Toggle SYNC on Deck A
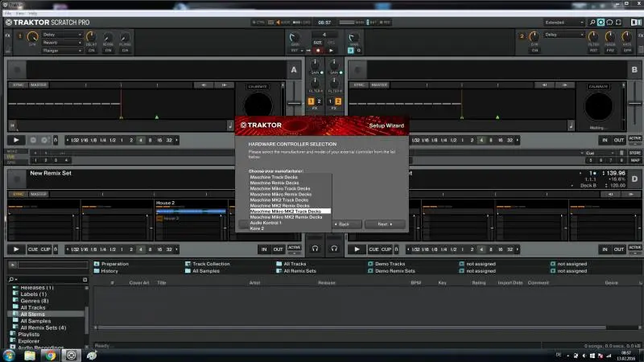The width and height of the screenshot is (644, 362). 18,84
